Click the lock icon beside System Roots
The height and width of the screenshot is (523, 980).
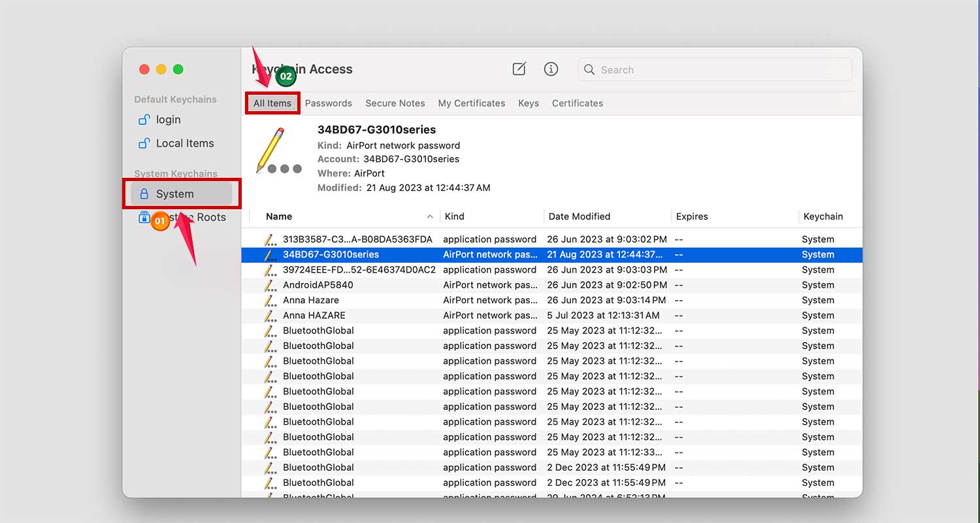[143, 217]
